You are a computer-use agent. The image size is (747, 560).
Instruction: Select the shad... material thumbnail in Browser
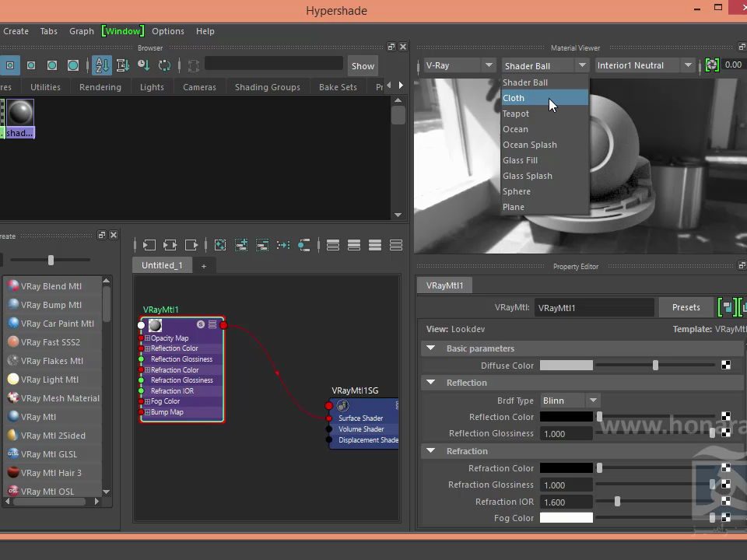pos(20,118)
